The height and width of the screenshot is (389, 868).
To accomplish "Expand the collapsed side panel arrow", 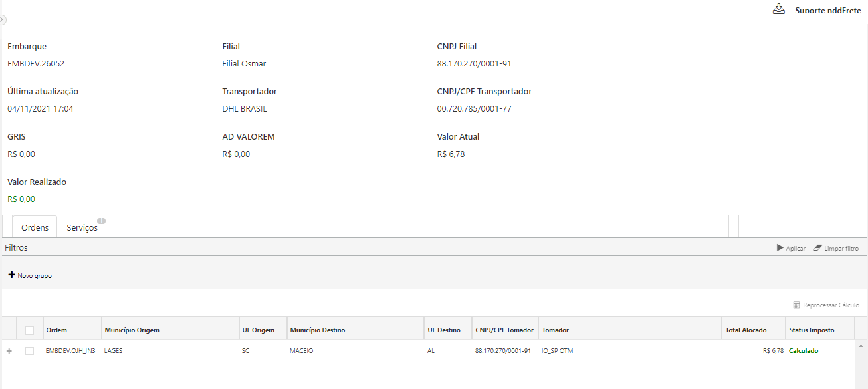I will [3, 20].
